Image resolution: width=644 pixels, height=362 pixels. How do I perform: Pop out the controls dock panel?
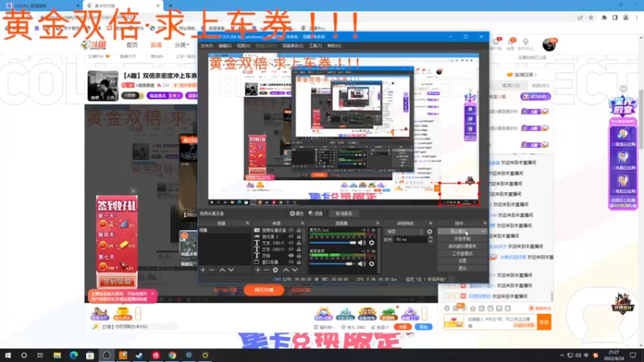[x=485, y=224]
